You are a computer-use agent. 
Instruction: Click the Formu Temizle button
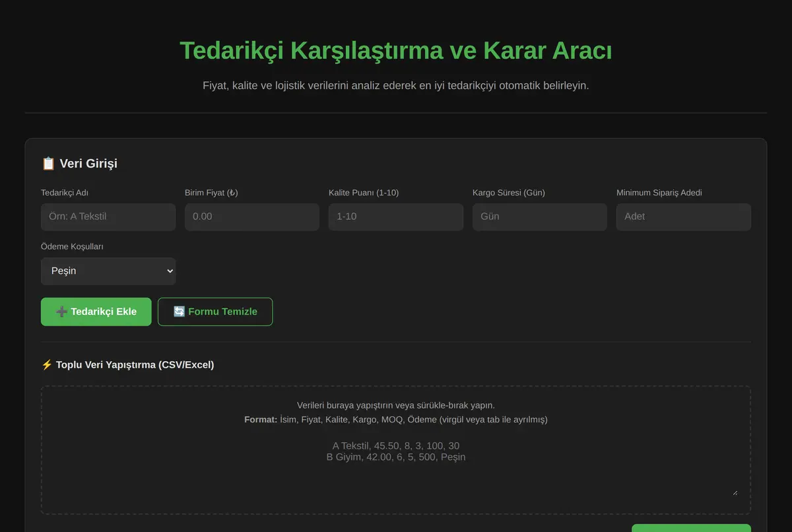click(215, 312)
